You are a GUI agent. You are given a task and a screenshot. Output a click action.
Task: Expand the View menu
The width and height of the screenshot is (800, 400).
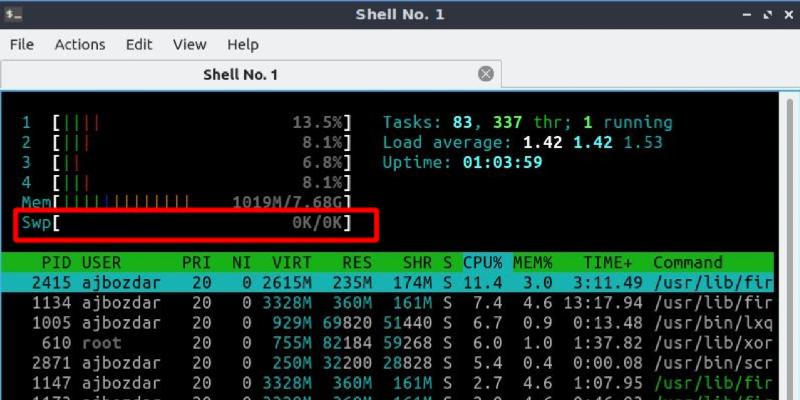tap(189, 45)
